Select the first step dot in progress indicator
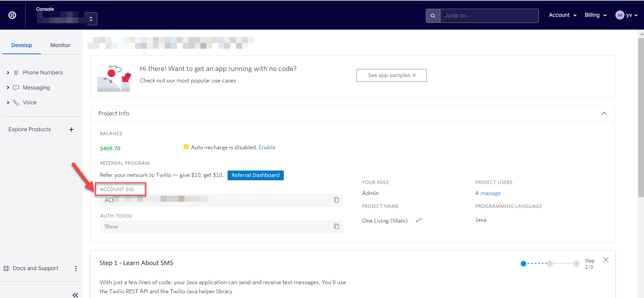This screenshot has height=298, width=644. 523,264
